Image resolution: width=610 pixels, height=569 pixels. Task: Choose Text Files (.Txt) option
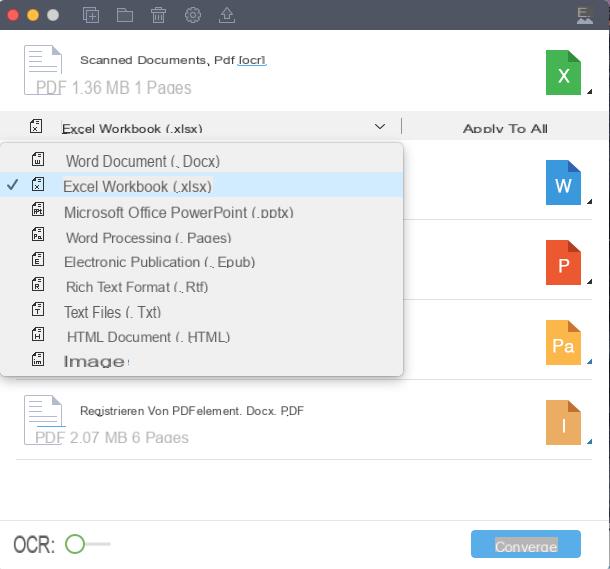coord(202,312)
